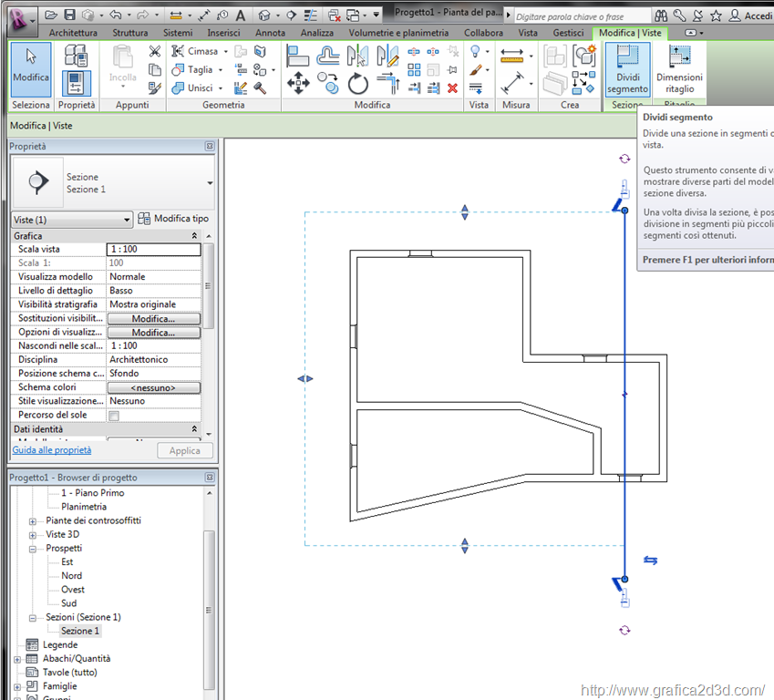Screen dimensions: 774x700
Task: Click the red X delete icon
Action: click(x=452, y=88)
